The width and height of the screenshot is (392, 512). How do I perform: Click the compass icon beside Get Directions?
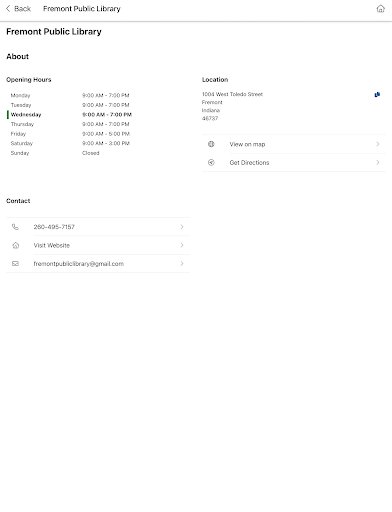pos(211,162)
